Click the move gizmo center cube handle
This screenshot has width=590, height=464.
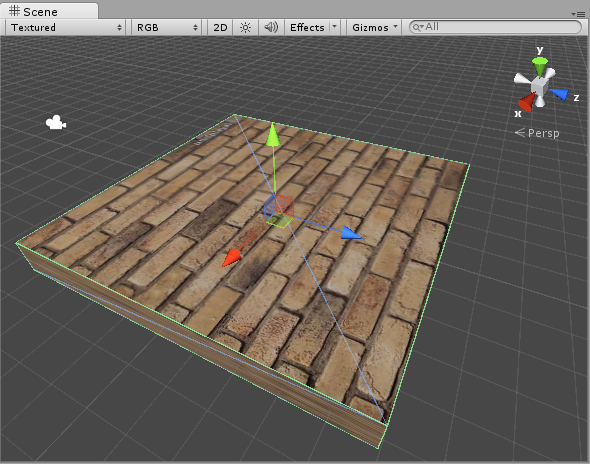(279, 211)
